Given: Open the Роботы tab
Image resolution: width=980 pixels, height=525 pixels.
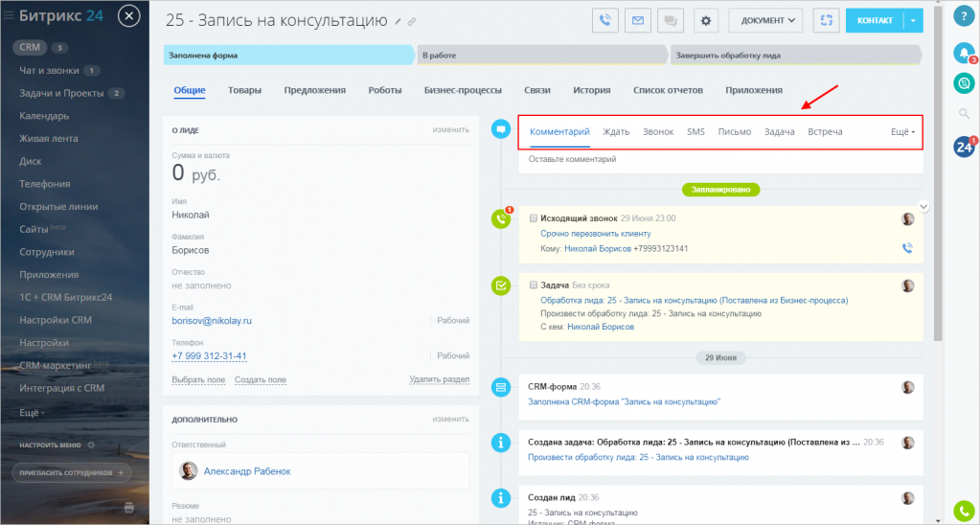Looking at the screenshot, I should 385,90.
